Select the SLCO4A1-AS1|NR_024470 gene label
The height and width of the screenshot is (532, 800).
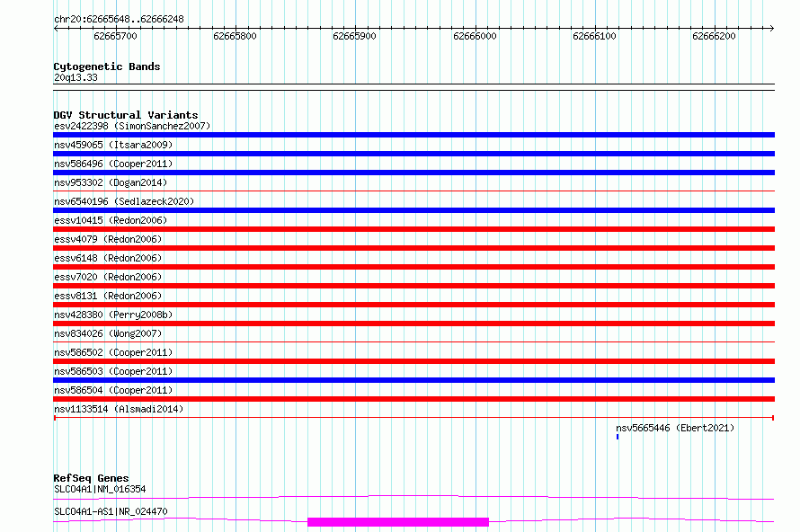111,511
